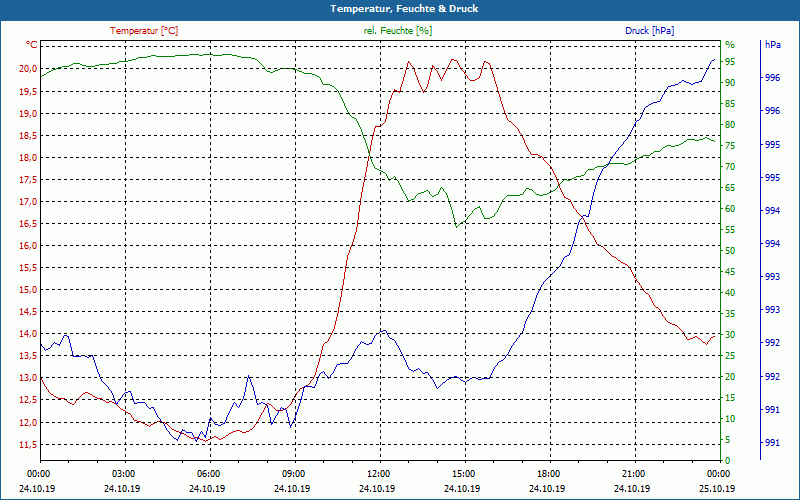
Task: Click green humidity axis value '80'
Action: pos(730,124)
